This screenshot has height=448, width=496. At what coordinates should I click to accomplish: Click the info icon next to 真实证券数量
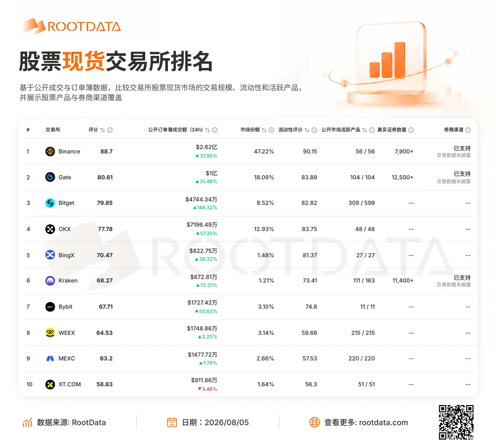(x=411, y=130)
